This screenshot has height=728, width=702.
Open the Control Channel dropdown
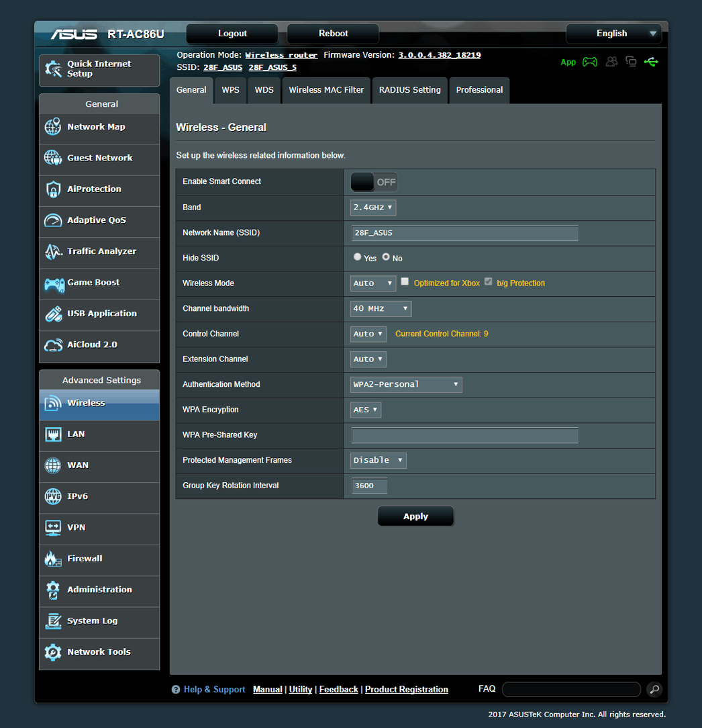368,334
